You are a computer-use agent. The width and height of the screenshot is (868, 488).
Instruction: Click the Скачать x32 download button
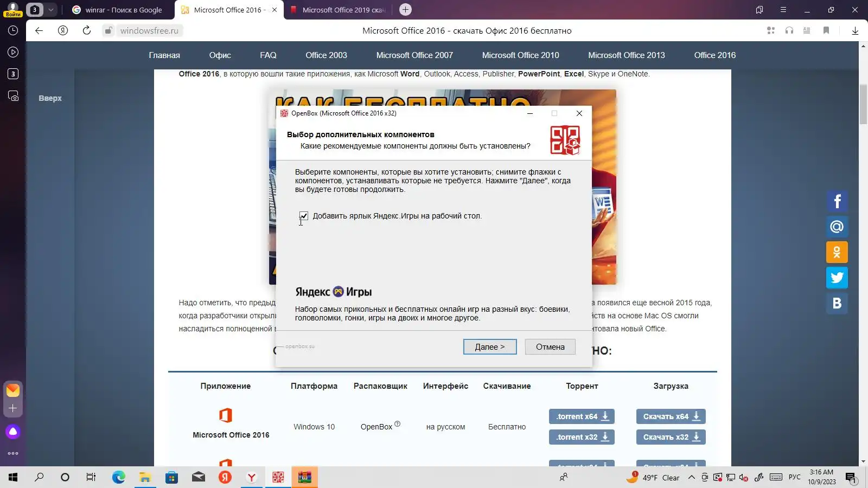pyautogui.click(x=671, y=437)
